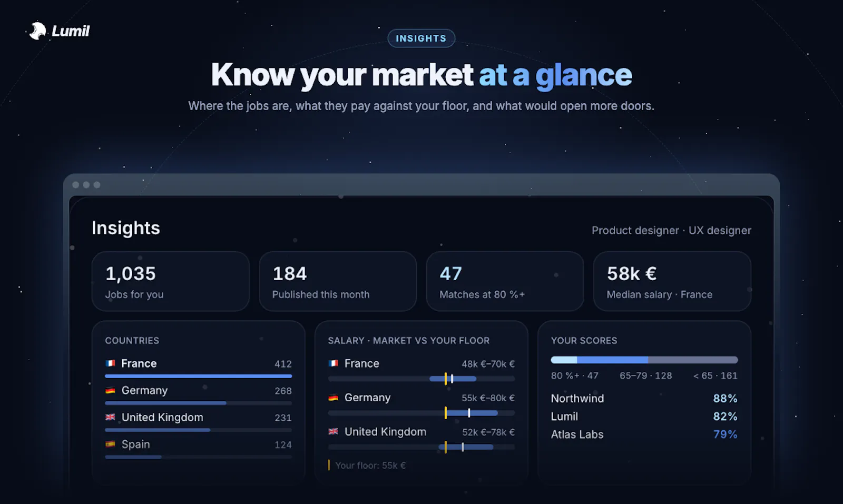Click the "52k €–78k €" salary range text
The width and height of the screenshot is (843, 504).
(488, 432)
